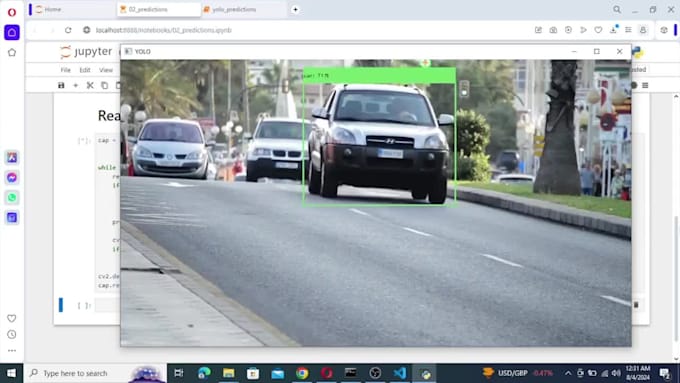Click the Jupyter logo

tap(87, 52)
